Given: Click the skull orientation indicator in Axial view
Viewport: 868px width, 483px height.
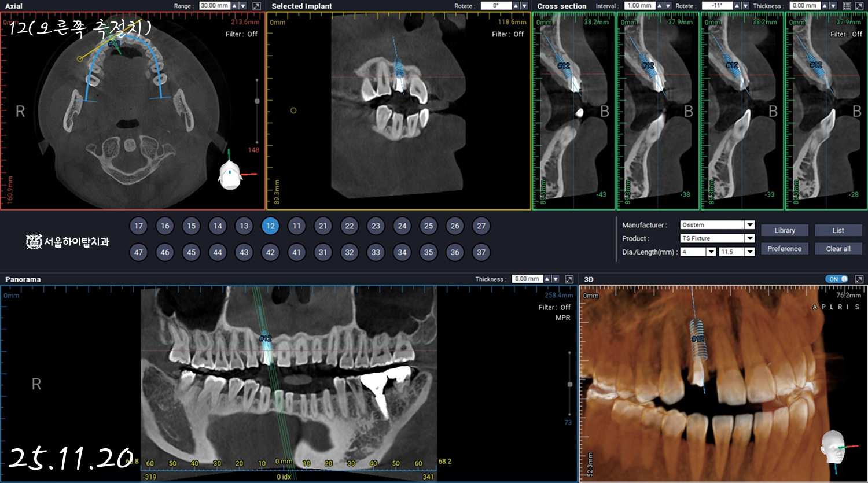Looking at the screenshot, I should click(230, 174).
